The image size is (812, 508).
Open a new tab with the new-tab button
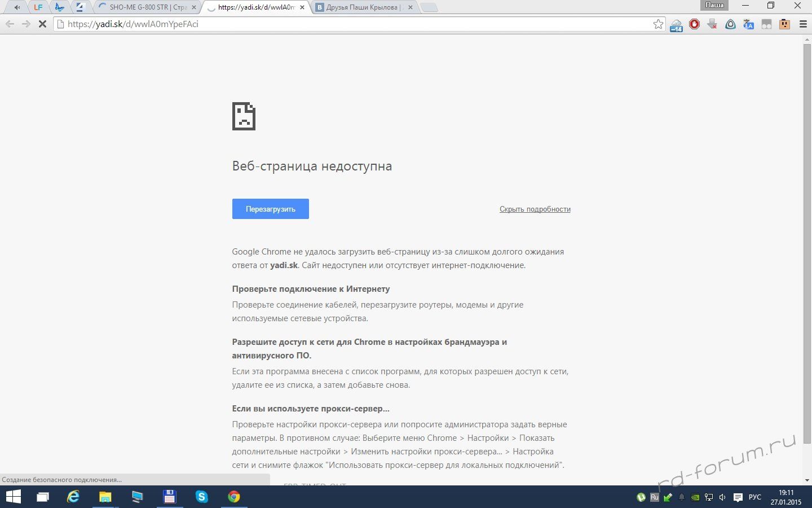(x=429, y=8)
